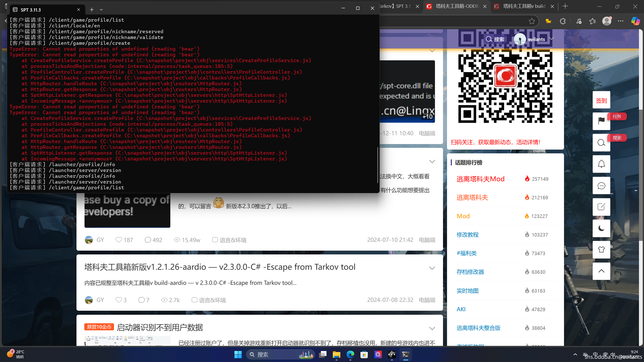Open topic 修改教程

click(467, 235)
